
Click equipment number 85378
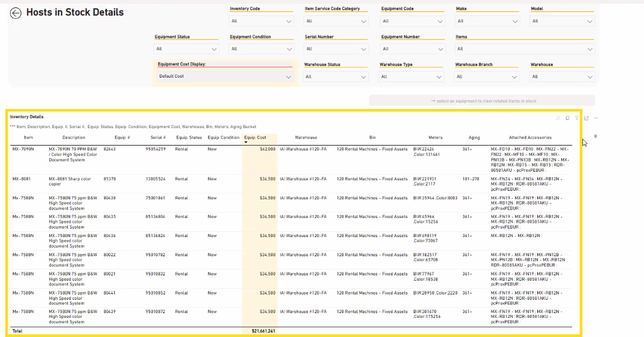pos(109,179)
